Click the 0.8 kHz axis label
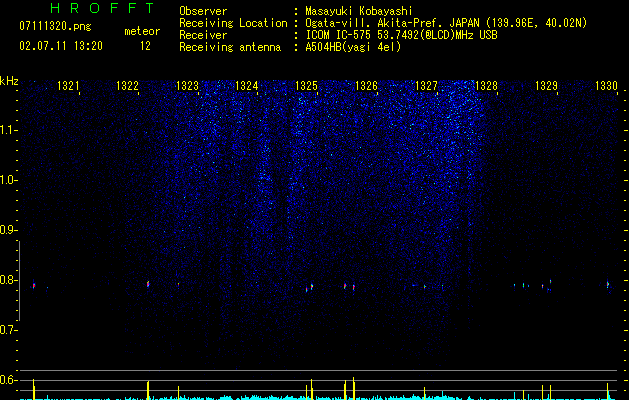 (x=8, y=280)
